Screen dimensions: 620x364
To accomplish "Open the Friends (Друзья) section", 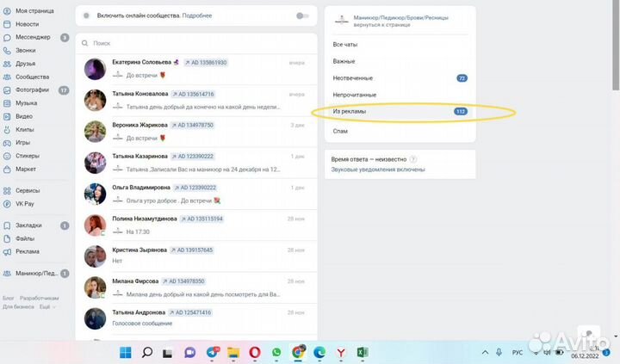I will pyautogui.click(x=26, y=63).
